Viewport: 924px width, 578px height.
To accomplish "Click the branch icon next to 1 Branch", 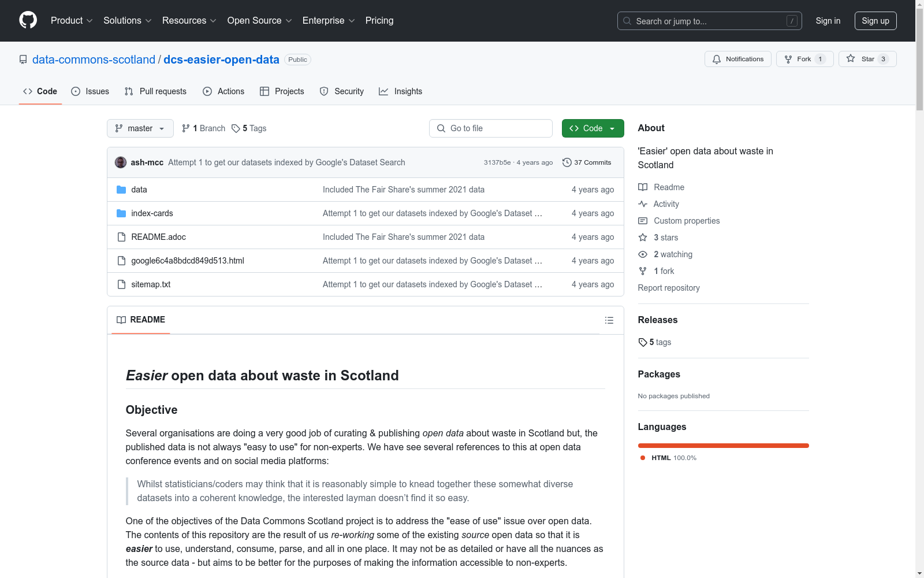I will [186, 128].
